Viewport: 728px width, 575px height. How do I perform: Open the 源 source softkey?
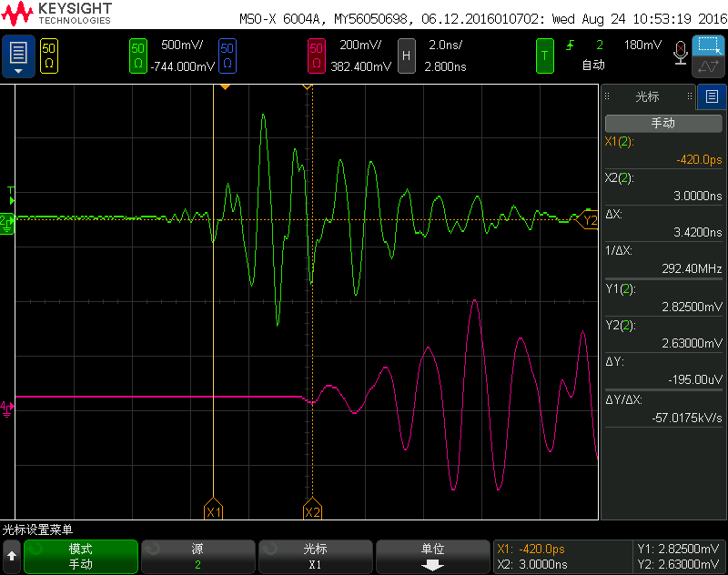tap(197, 556)
